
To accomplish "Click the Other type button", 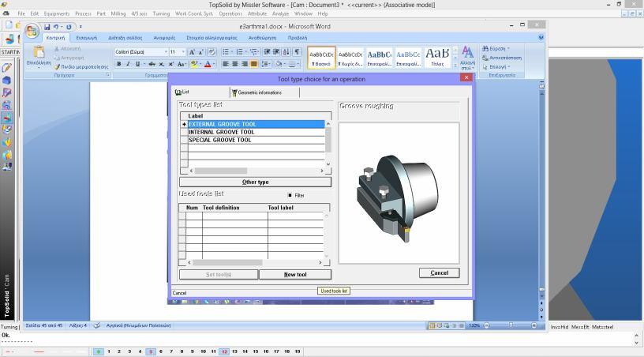I will click(x=255, y=182).
